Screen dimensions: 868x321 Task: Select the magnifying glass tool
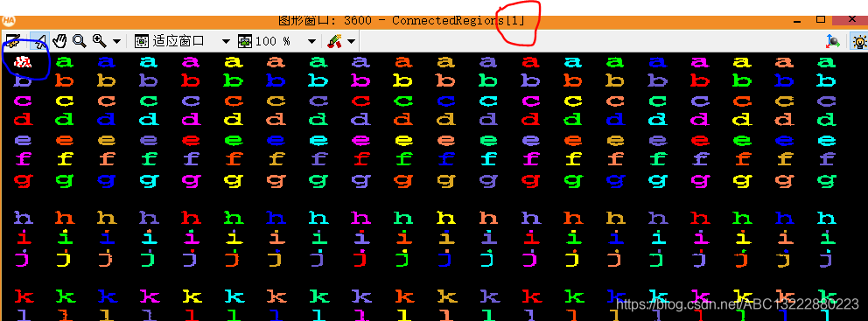click(79, 41)
